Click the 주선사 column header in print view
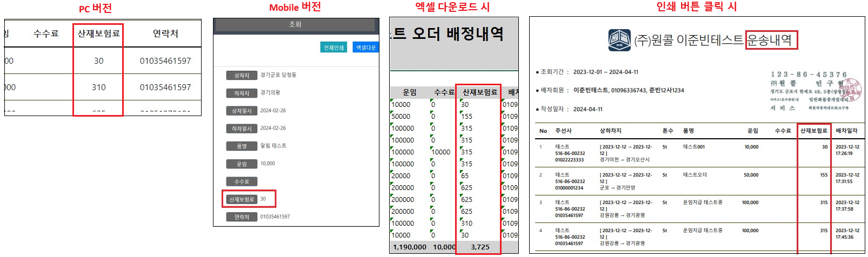 (563, 131)
